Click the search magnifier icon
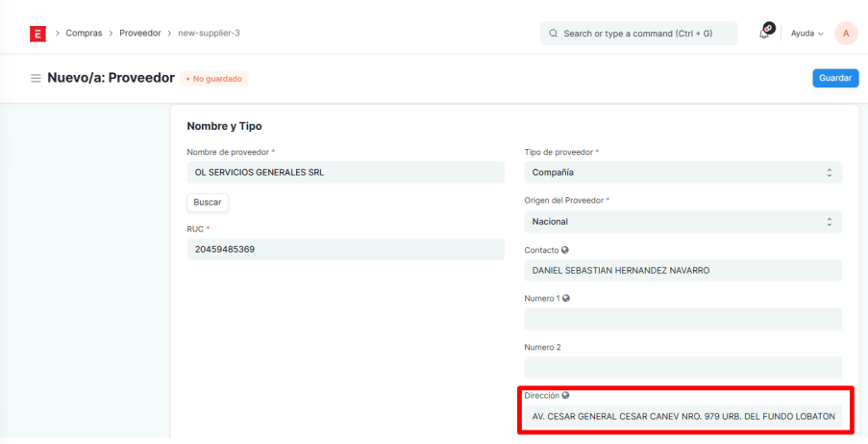This screenshot has height=444, width=868. pyautogui.click(x=554, y=34)
